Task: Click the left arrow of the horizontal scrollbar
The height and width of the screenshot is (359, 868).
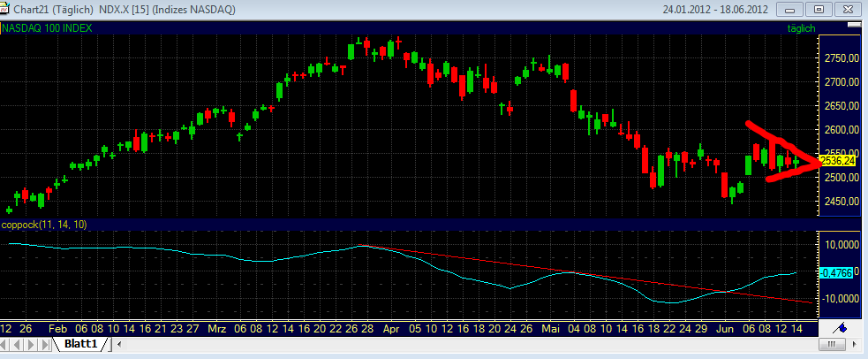Action: pos(120,345)
